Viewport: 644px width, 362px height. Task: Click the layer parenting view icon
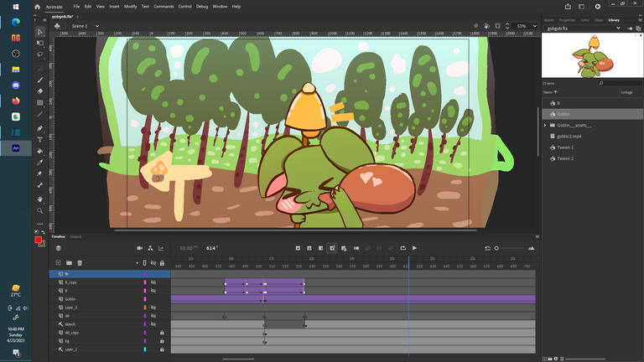coord(150,248)
